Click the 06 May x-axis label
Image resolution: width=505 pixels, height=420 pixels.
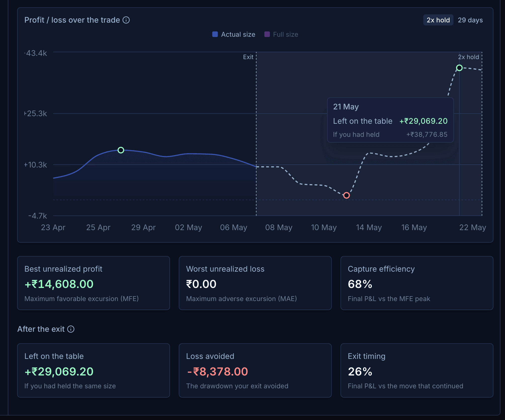[x=234, y=227]
